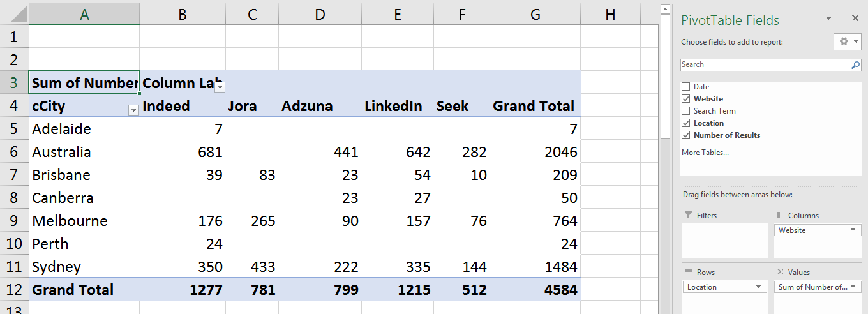The image size is (868, 314).
Task: Close the PivotTable Fields pane
Action: (x=855, y=19)
